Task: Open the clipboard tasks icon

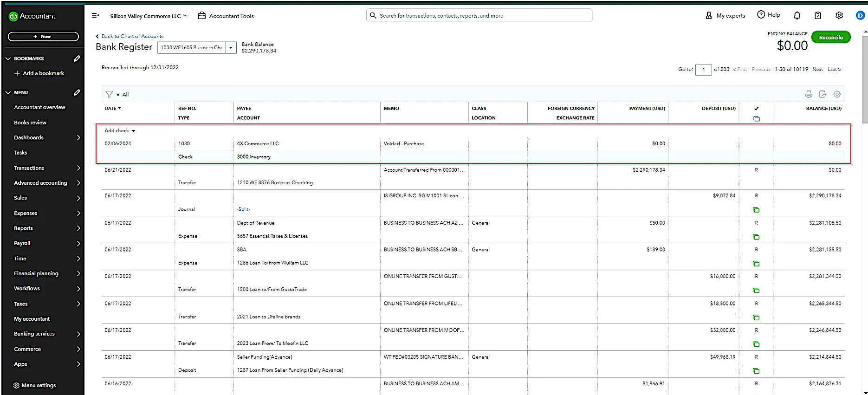Action: click(818, 15)
